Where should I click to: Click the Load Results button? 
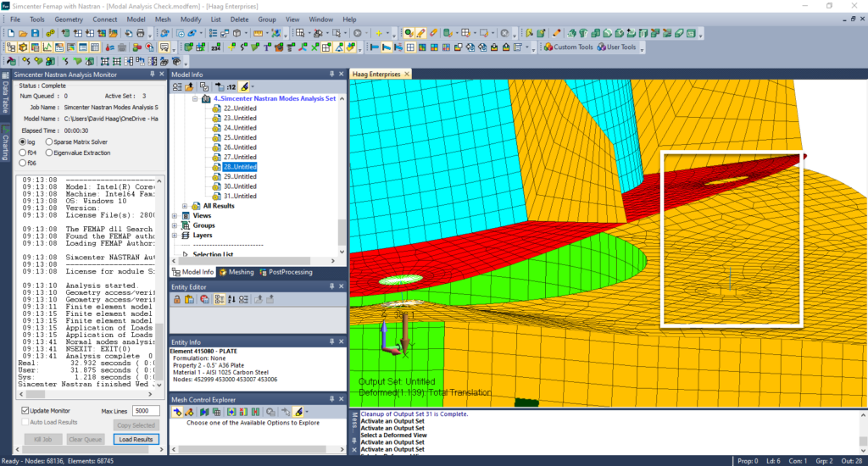pyautogui.click(x=136, y=439)
